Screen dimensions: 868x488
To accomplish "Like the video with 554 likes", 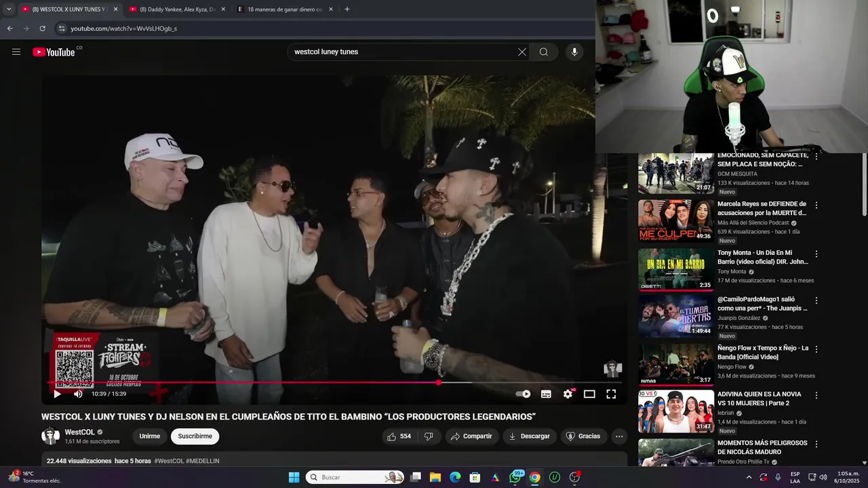I will [399, 436].
